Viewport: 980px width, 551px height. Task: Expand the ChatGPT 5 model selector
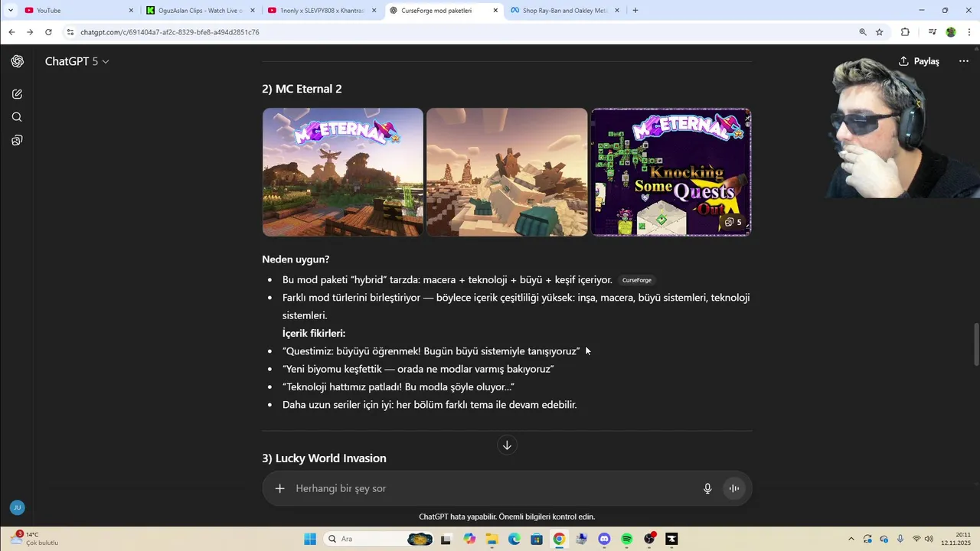point(77,61)
